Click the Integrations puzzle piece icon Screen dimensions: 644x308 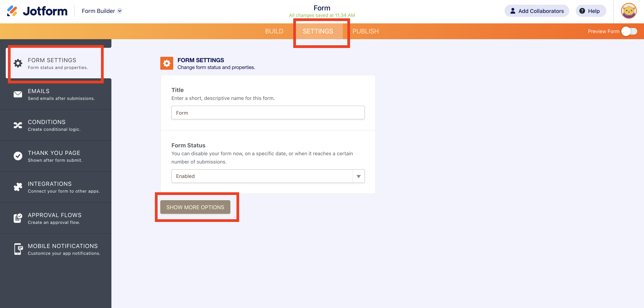[18, 187]
